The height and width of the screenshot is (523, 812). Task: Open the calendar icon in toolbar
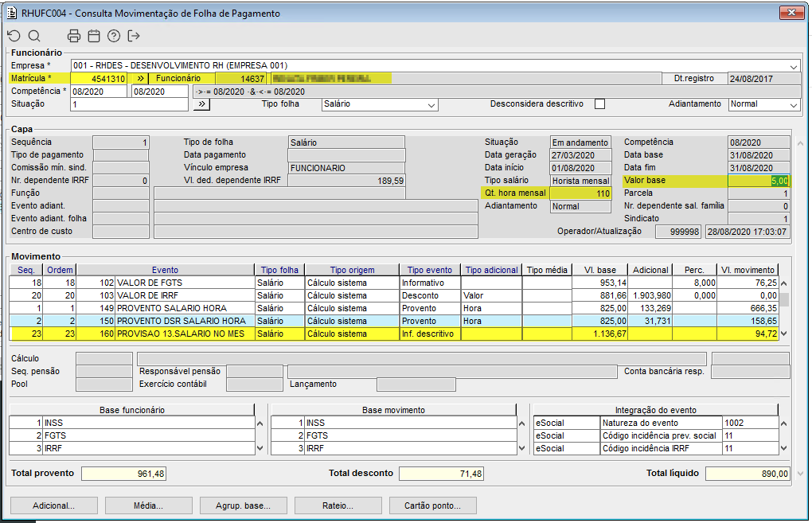pyautogui.click(x=94, y=36)
